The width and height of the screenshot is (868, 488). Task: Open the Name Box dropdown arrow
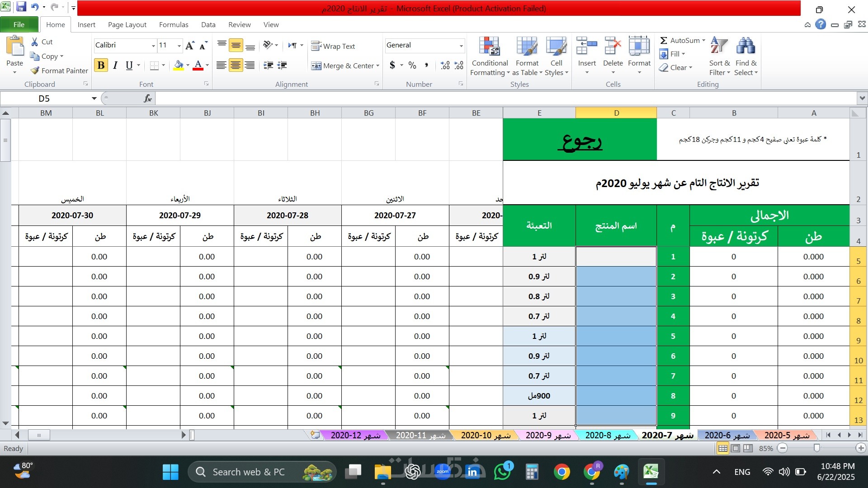click(94, 99)
